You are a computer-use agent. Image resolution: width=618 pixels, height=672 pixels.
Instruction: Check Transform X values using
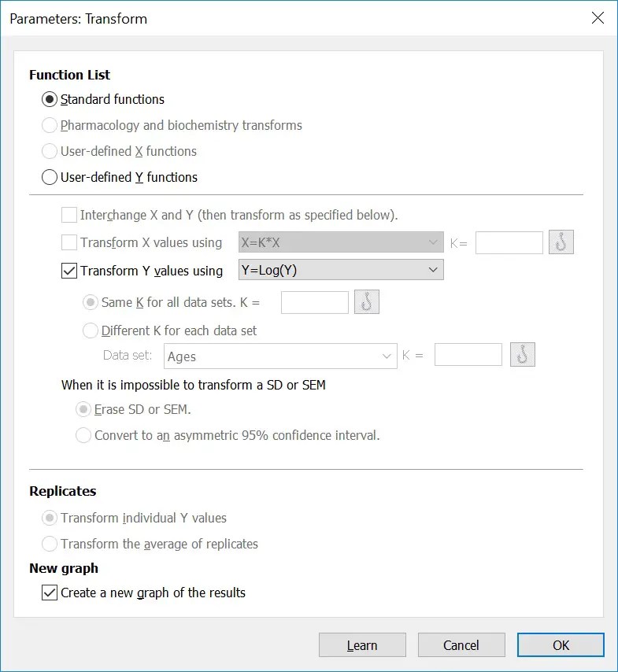[68, 242]
